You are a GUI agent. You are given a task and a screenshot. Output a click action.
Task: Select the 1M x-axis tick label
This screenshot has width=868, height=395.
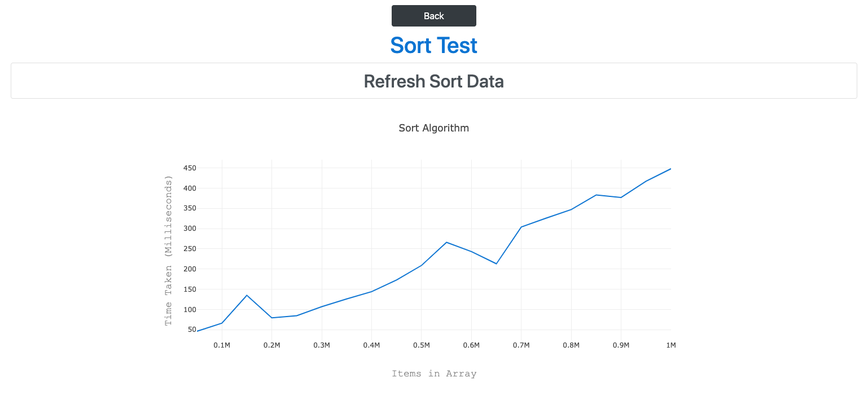point(670,345)
